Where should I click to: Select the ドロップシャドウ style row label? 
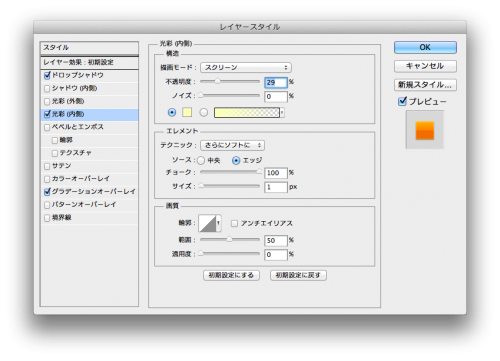[77, 75]
